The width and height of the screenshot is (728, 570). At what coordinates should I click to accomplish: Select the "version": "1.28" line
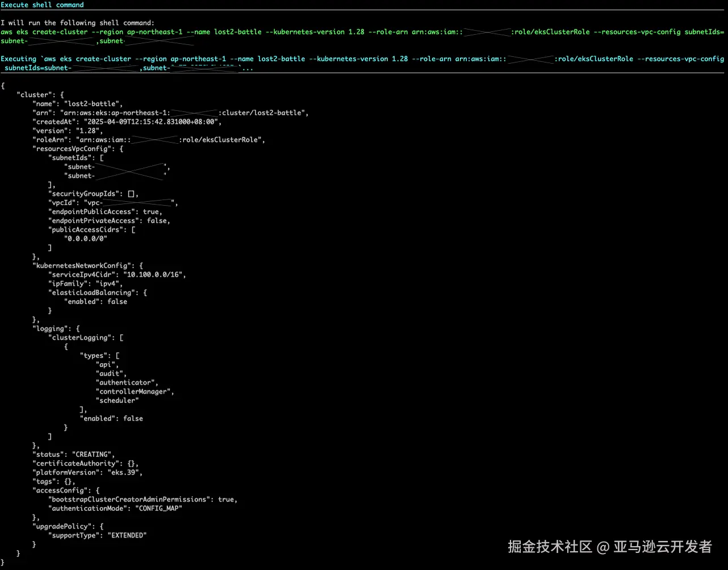[x=68, y=131]
